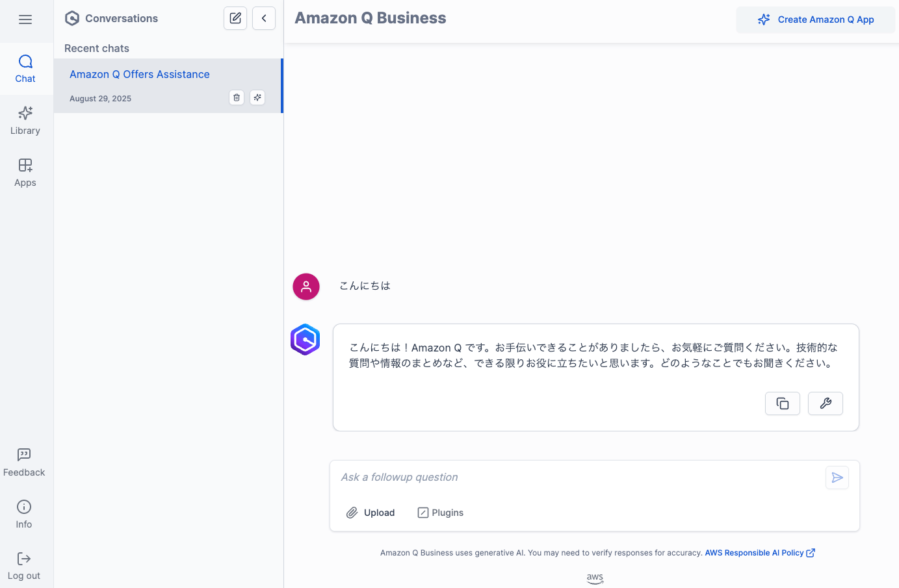The height and width of the screenshot is (588, 899).
Task: Click the Recent chats heading
Action: point(97,48)
